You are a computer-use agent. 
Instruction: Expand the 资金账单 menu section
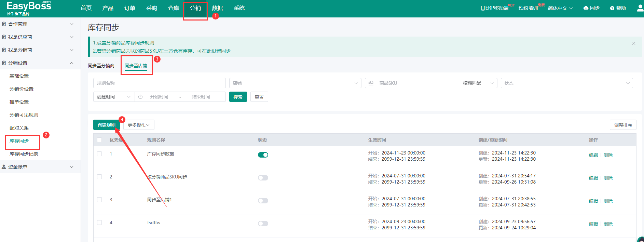pyautogui.click(x=71, y=167)
